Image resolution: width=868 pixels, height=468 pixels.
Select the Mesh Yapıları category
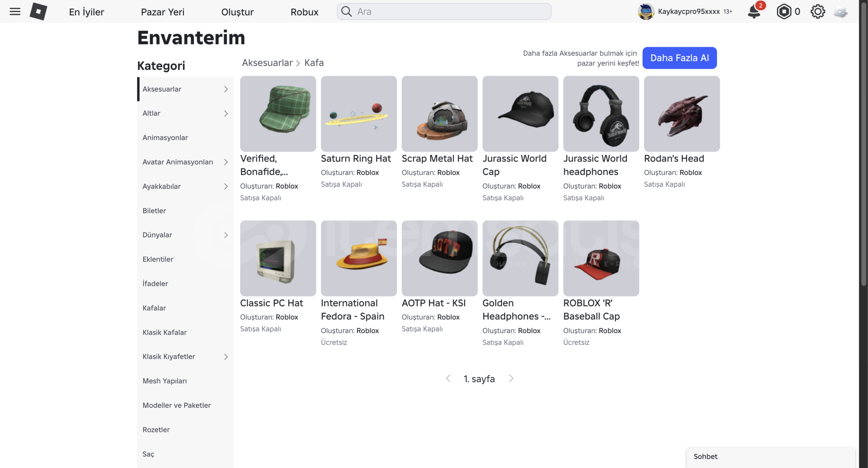pyautogui.click(x=185, y=381)
